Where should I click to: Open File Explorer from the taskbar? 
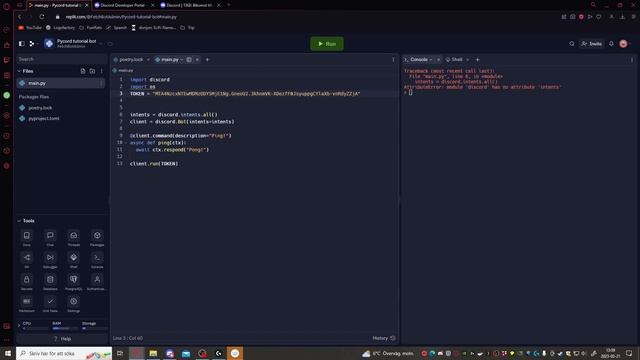tap(153, 353)
